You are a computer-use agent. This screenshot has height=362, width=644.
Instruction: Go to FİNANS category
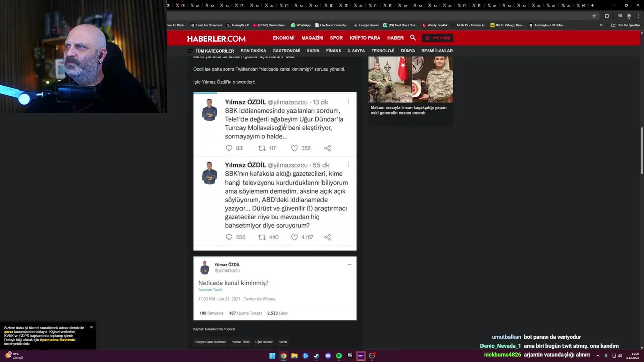(333, 51)
